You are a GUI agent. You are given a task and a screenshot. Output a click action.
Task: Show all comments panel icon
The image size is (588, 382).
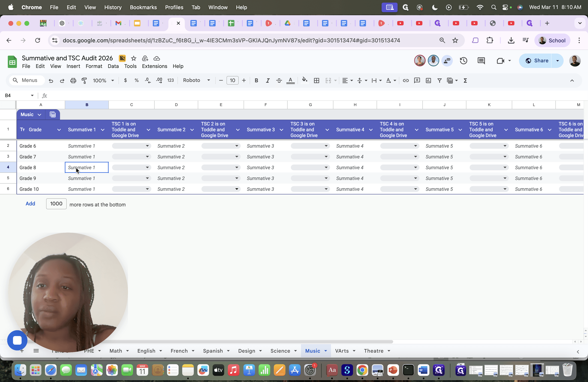point(481,61)
